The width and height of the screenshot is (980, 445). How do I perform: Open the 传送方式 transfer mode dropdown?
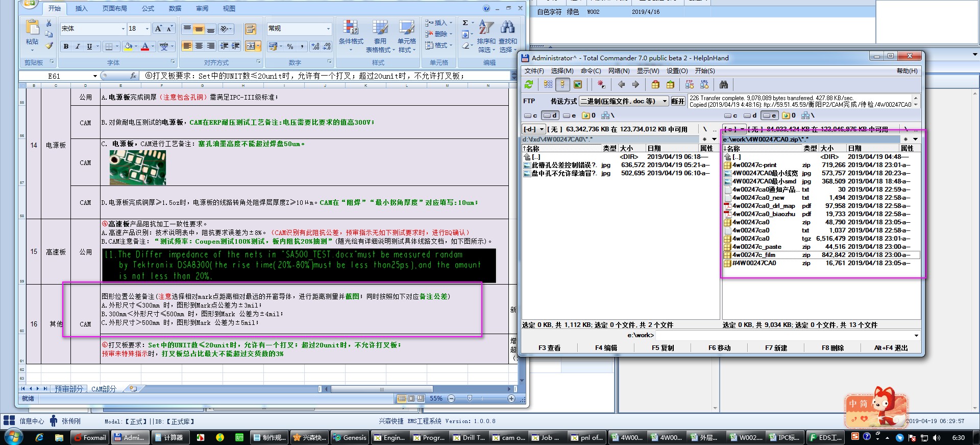665,101
